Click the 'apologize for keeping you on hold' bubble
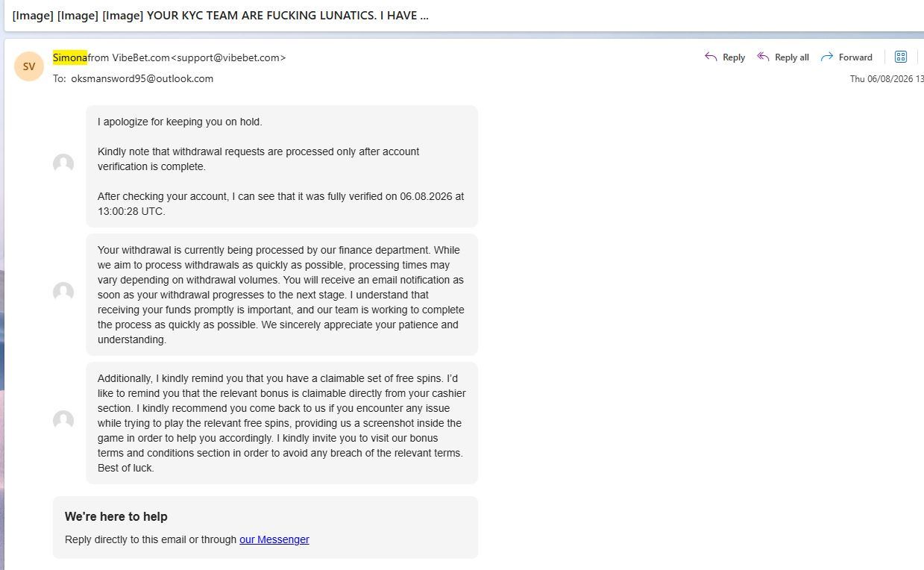The image size is (924, 570). (x=282, y=166)
